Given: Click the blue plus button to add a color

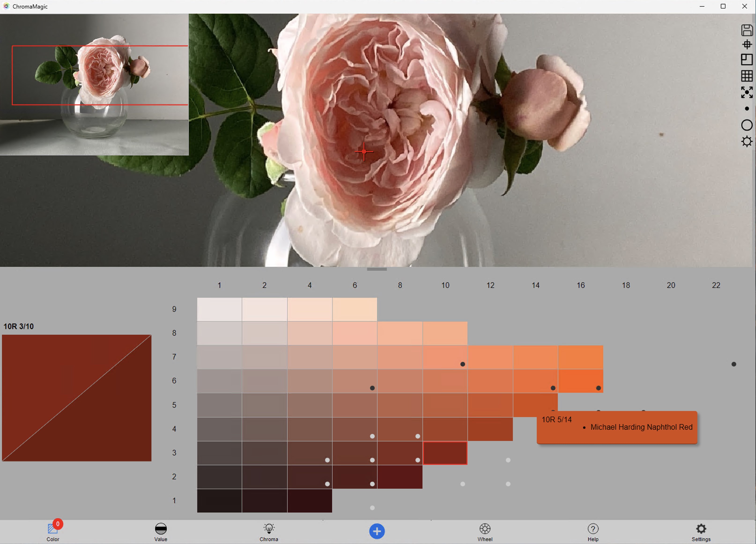Looking at the screenshot, I should 377,532.
